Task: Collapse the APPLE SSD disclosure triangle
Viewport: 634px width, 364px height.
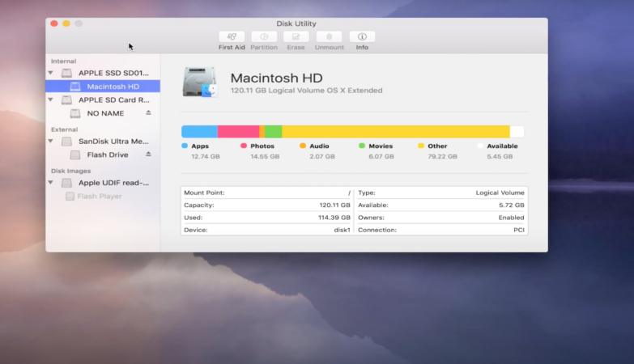Action: pos(50,73)
